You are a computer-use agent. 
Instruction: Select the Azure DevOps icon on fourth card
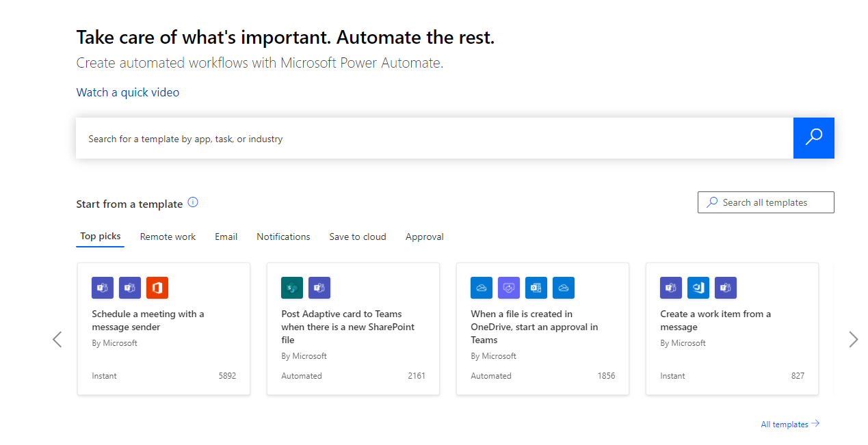pyautogui.click(x=698, y=288)
